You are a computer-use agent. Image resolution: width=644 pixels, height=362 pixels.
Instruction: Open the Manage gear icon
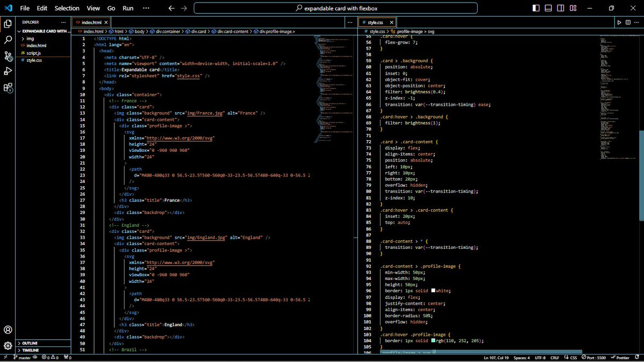tap(8, 346)
